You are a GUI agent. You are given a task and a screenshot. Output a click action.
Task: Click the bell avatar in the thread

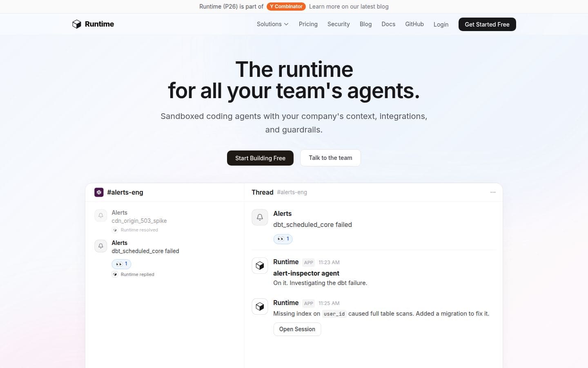coord(260,218)
